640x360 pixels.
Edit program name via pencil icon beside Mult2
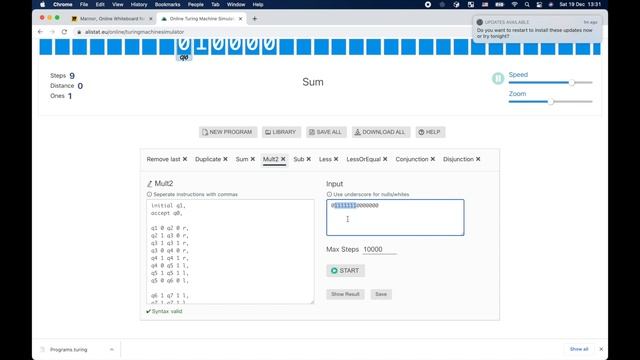[x=149, y=184]
